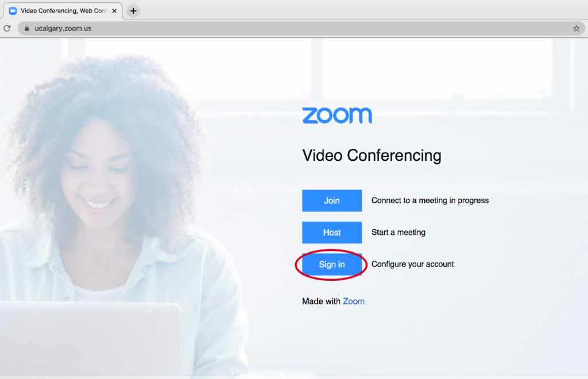Click the 'Configure your account' text

[x=412, y=264]
